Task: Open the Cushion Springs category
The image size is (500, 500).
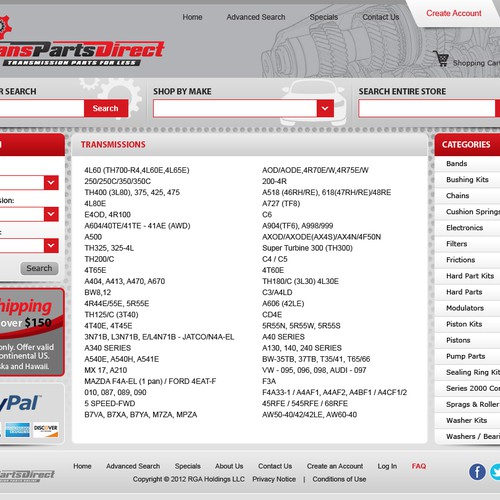Action: pos(473,212)
